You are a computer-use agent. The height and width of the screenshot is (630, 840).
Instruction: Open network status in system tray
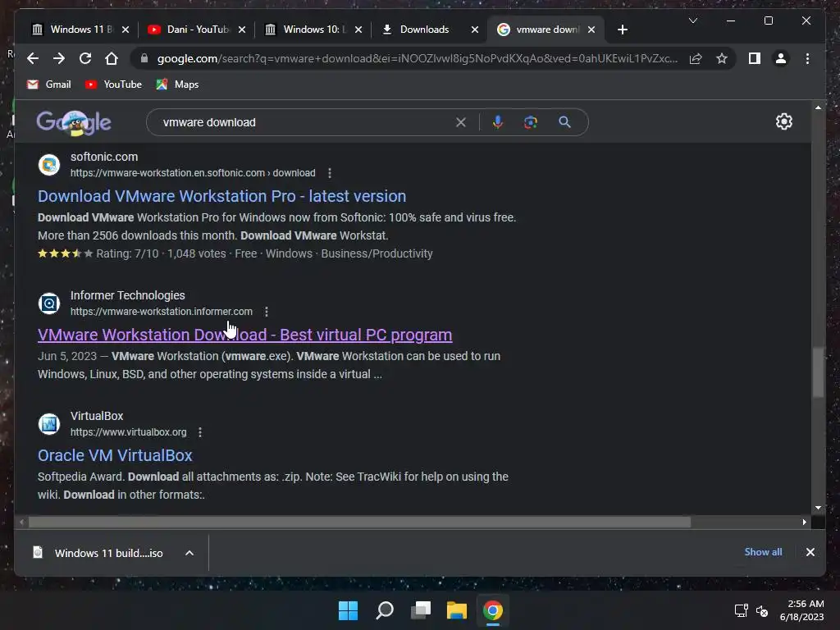pos(741,610)
